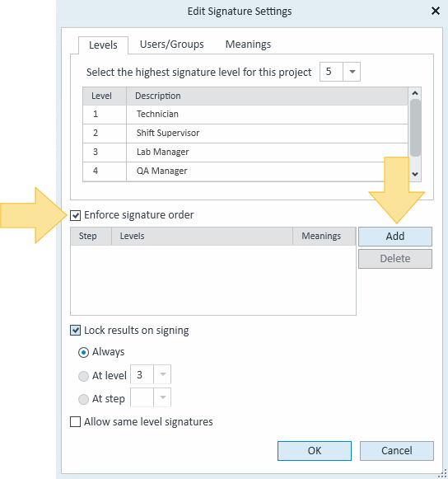Expand the At step dropdown

[163, 397]
